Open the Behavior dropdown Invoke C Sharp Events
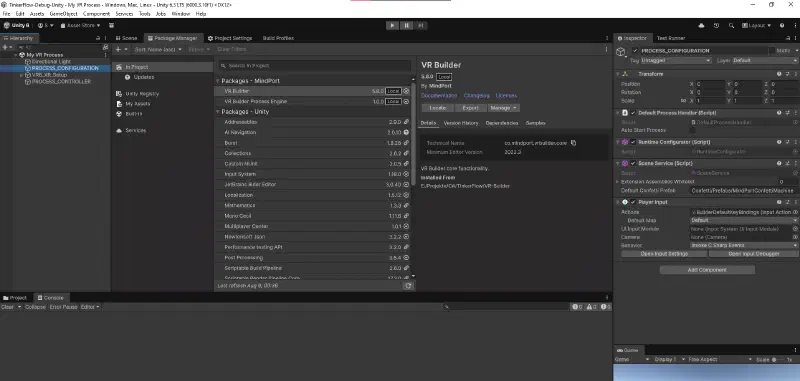 click(x=744, y=245)
